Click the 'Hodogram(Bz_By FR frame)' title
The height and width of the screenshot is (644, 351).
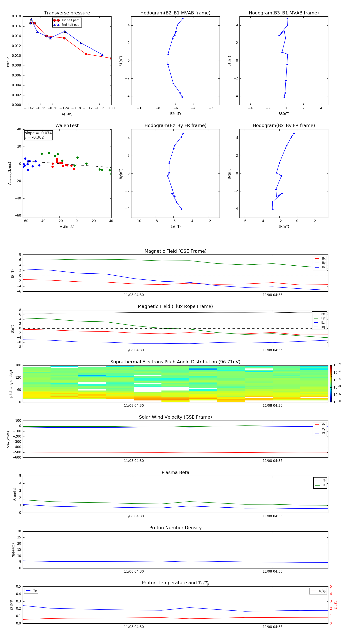click(x=175, y=125)
